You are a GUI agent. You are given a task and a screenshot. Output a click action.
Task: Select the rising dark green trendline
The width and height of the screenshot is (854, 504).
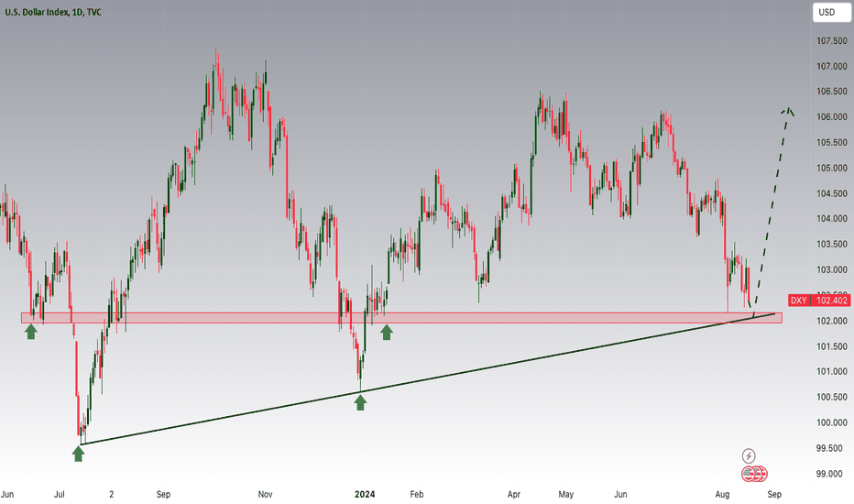click(x=428, y=378)
